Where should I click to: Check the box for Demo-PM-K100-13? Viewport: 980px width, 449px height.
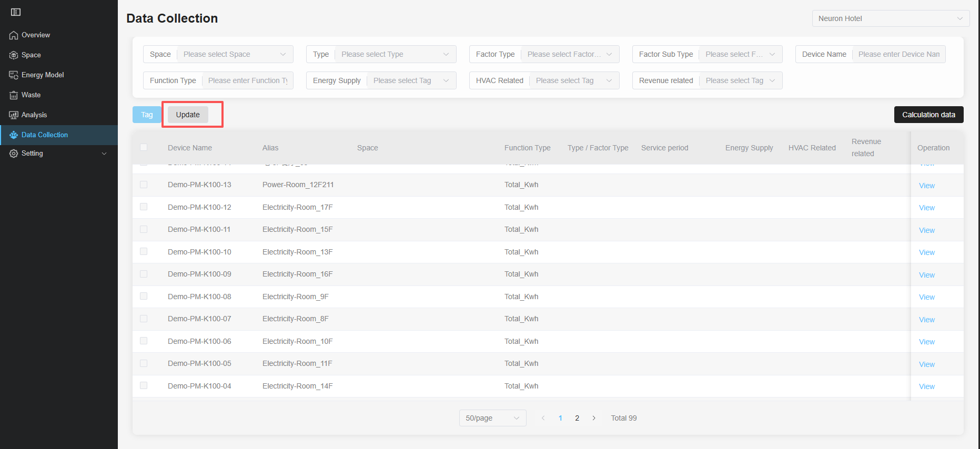pos(144,185)
